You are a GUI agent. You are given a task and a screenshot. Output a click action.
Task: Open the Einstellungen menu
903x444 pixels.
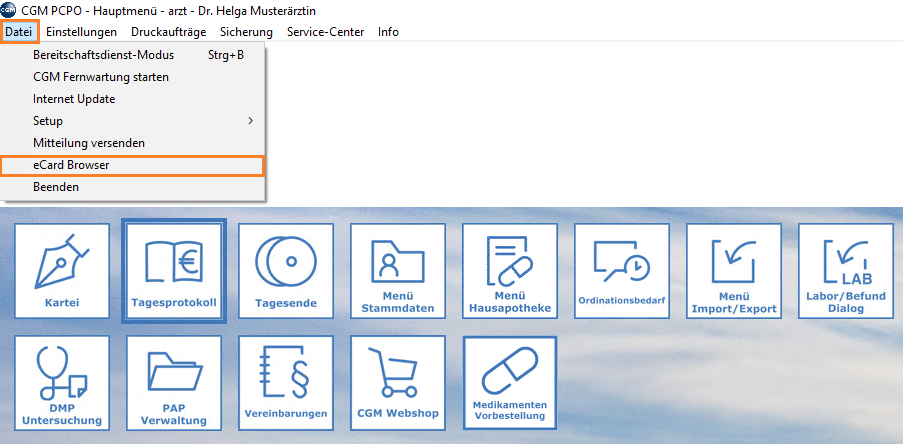coord(81,32)
